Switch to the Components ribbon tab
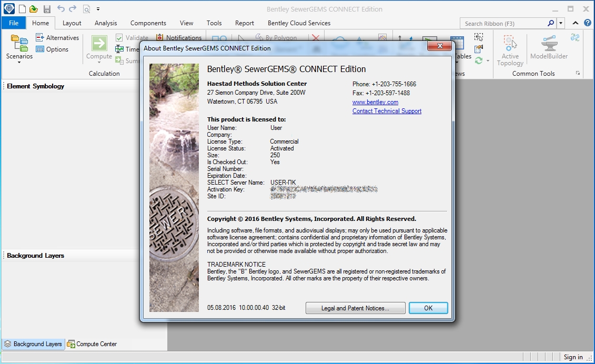 [148, 23]
